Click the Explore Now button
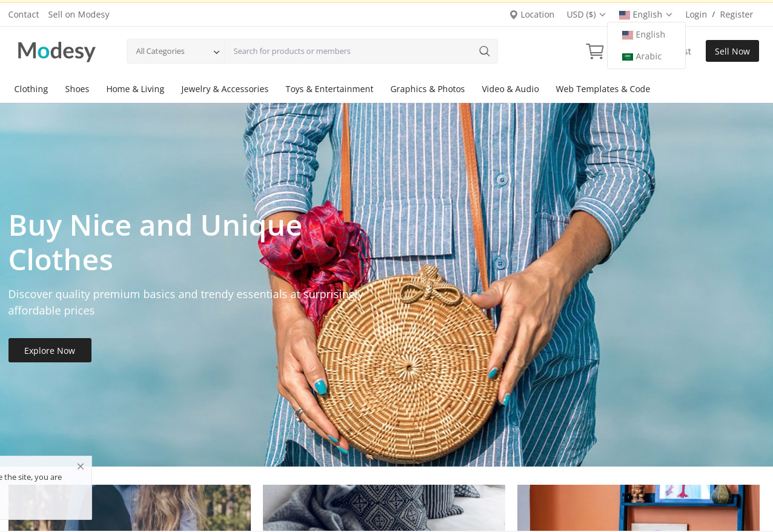Screen dimensions: 773x532 coord(50,350)
